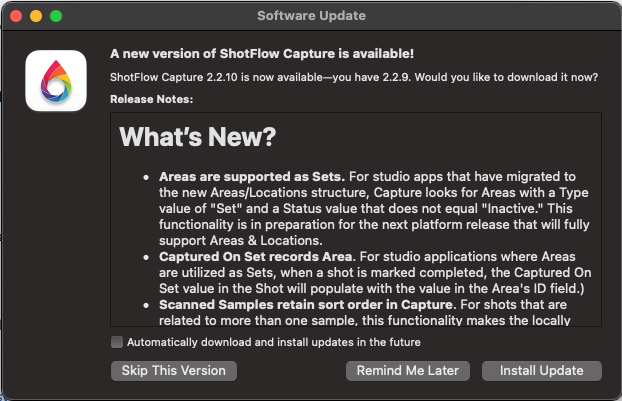The height and width of the screenshot is (401, 622).
Task: Zoom the Software Update window with green button
Action: 56,16
